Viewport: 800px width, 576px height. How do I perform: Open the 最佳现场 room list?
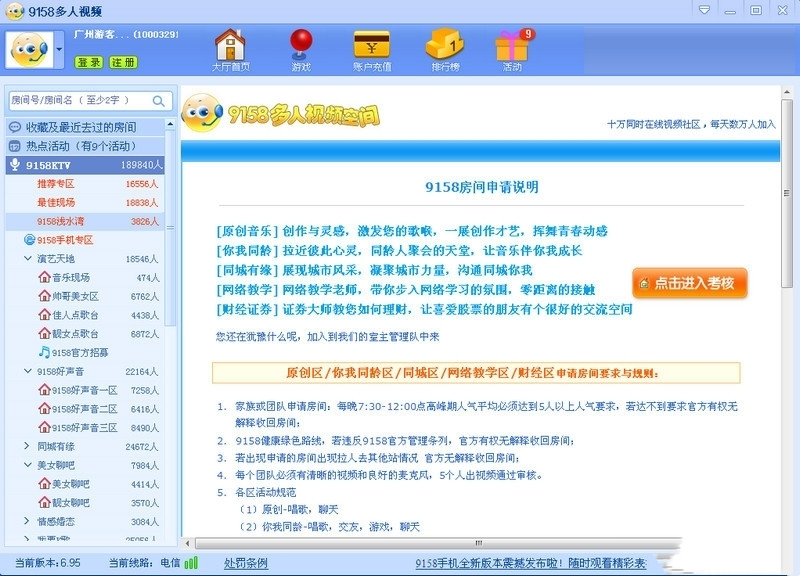(x=85, y=203)
